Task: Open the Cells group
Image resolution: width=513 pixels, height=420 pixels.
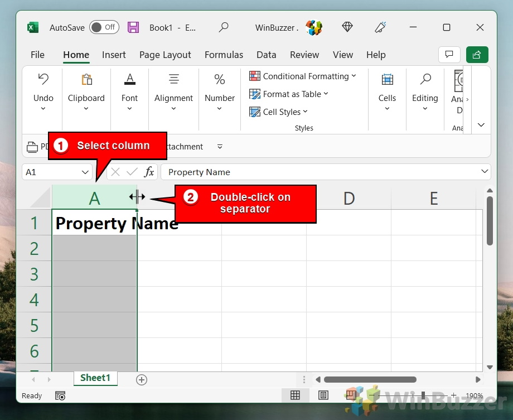Action: (x=387, y=92)
